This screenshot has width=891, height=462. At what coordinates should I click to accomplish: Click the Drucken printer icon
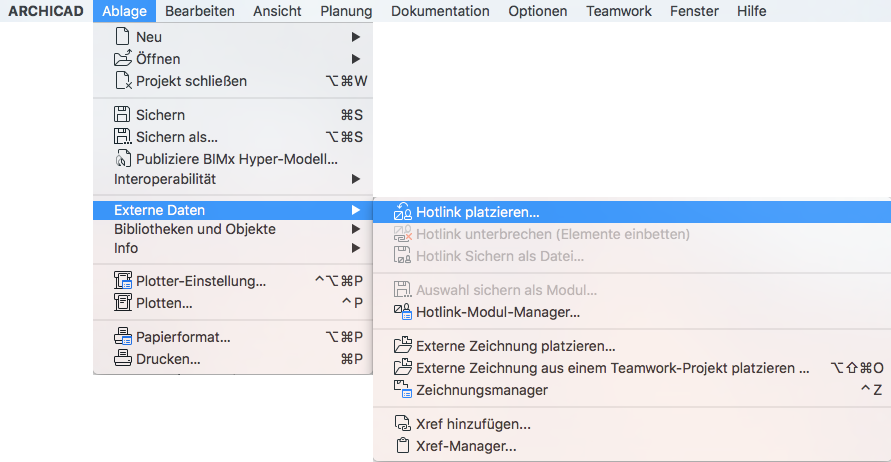123,359
